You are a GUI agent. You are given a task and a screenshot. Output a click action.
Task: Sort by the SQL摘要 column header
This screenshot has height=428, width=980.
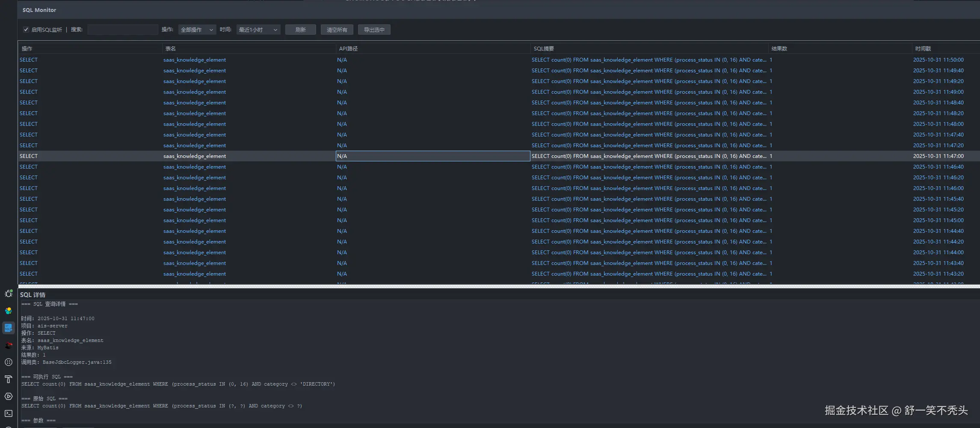(649, 48)
